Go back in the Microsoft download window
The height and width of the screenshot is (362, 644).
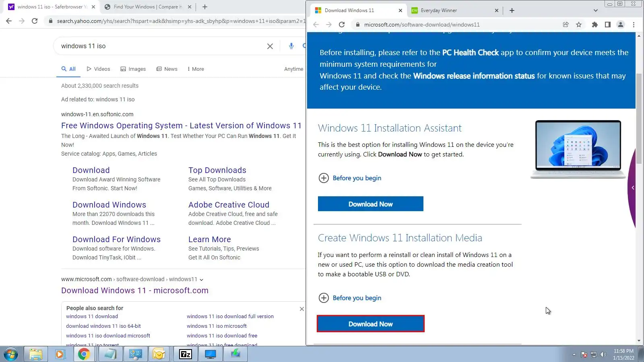(x=316, y=25)
